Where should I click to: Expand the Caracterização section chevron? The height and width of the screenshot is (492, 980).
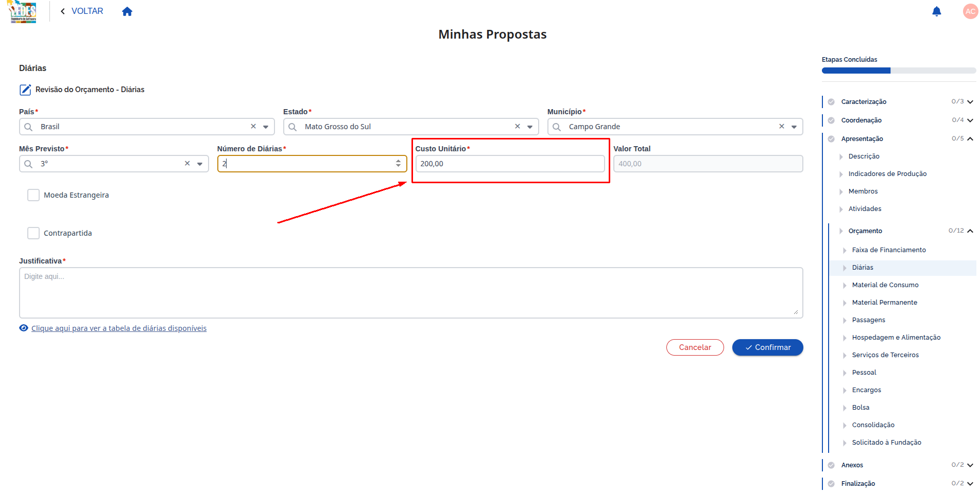tap(970, 102)
